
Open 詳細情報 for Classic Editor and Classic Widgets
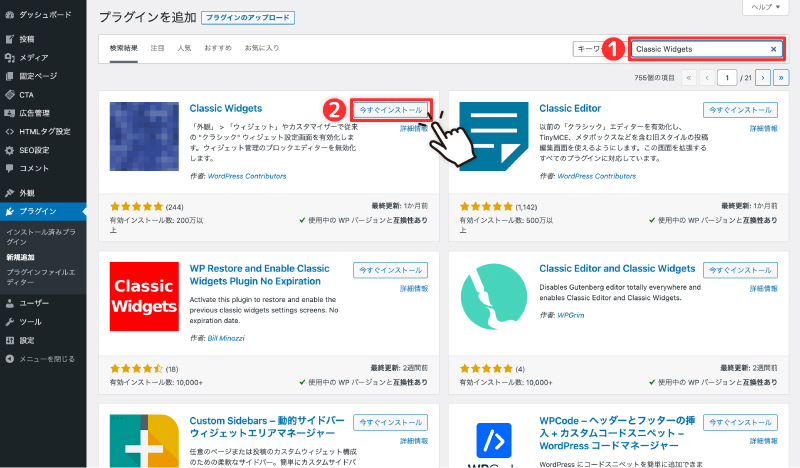763,288
